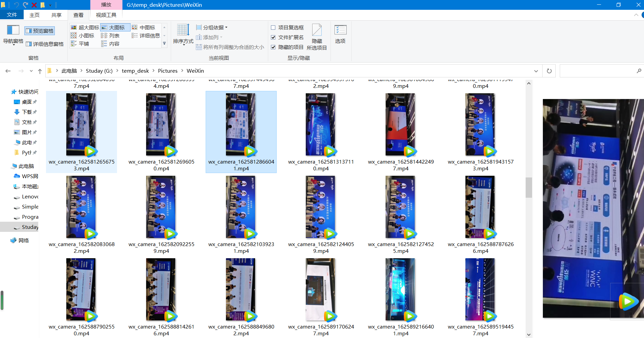The width and height of the screenshot is (644, 338).
Task: Select video wx_camera_1625813137110.mp4
Action: (321, 132)
